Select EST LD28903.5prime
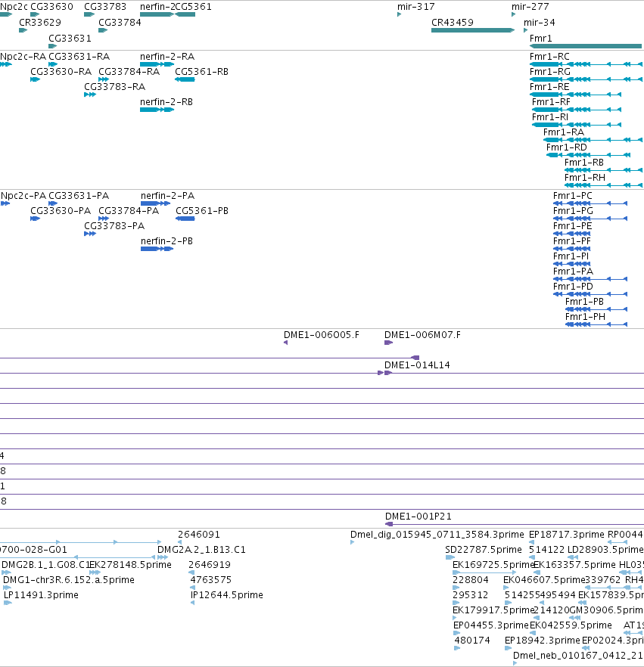644x667 pixels. 605,550
